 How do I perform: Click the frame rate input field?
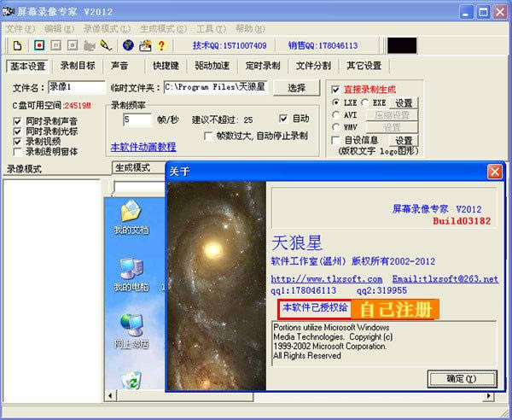tap(137, 120)
